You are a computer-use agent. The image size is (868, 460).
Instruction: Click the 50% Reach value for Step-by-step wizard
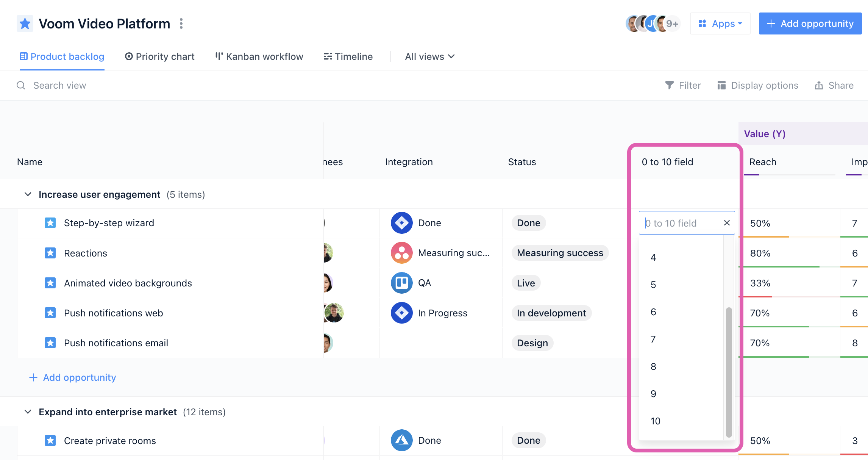point(760,223)
